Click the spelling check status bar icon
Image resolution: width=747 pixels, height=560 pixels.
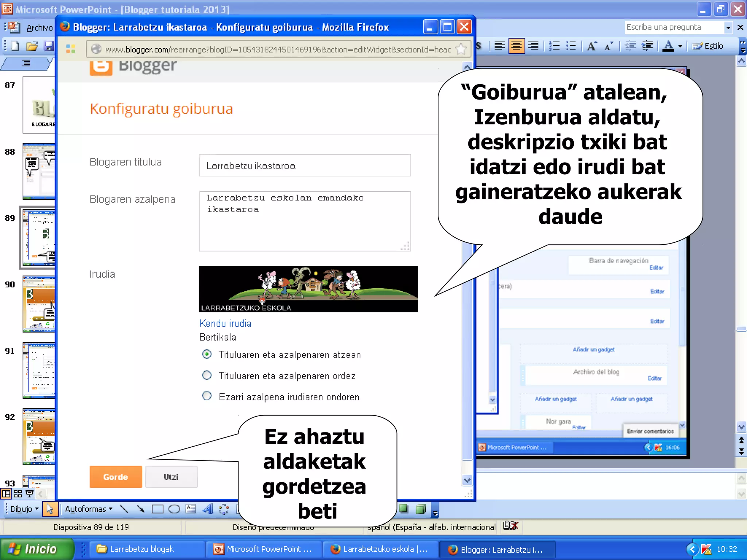point(511,526)
